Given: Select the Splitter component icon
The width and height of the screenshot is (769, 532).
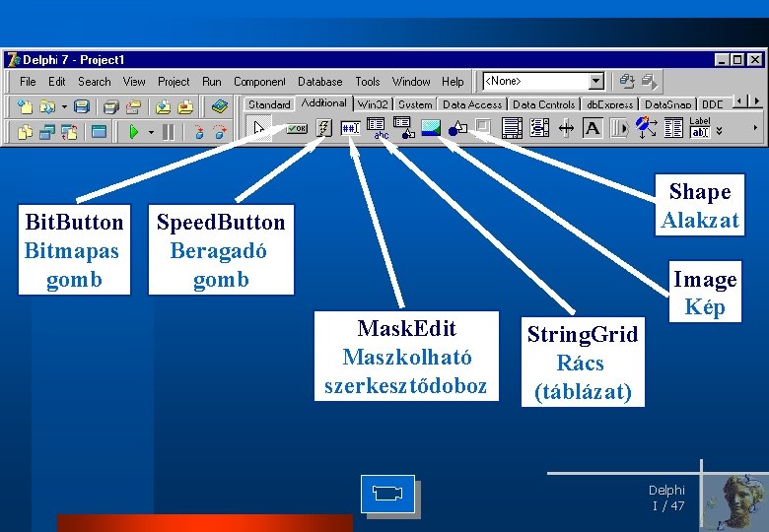Looking at the screenshot, I should tap(566, 129).
